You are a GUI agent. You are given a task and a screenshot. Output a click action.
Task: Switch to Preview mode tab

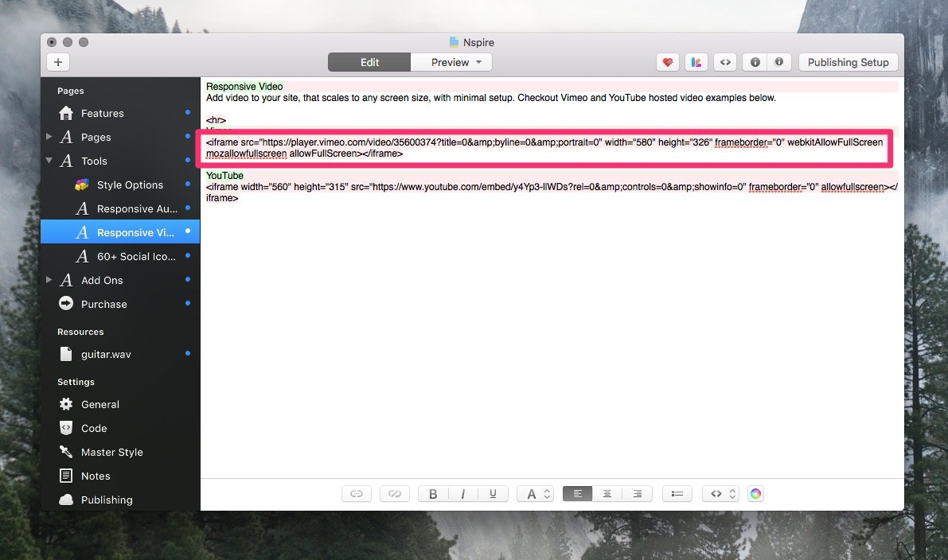pyautogui.click(x=450, y=62)
